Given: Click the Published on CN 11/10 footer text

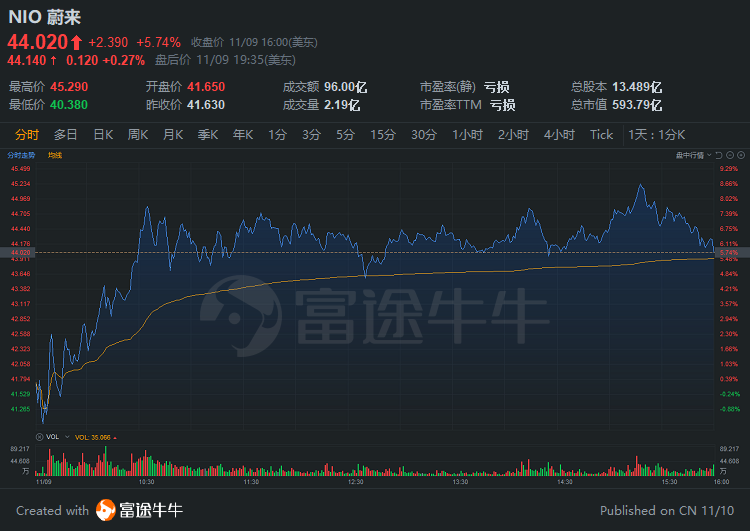Looking at the screenshot, I should pyautogui.click(x=667, y=511).
